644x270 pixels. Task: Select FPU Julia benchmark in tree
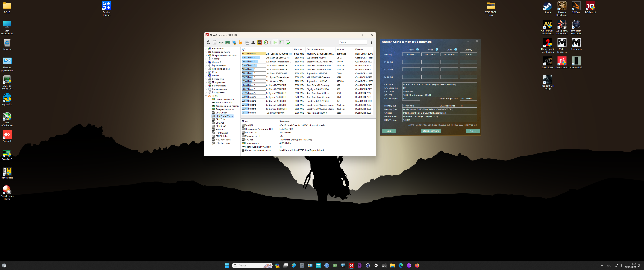tap(220, 130)
